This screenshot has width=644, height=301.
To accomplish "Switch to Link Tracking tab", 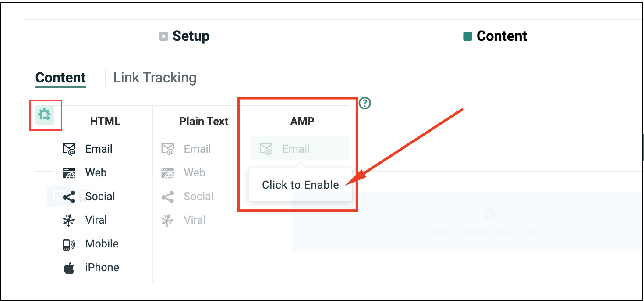I will [155, 78].
